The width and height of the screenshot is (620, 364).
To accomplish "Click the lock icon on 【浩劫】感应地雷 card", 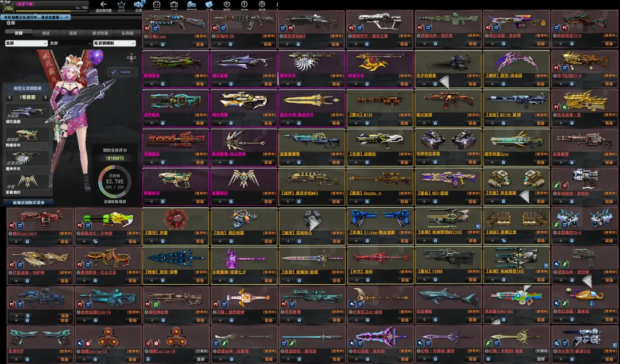I will click(231, 241).
